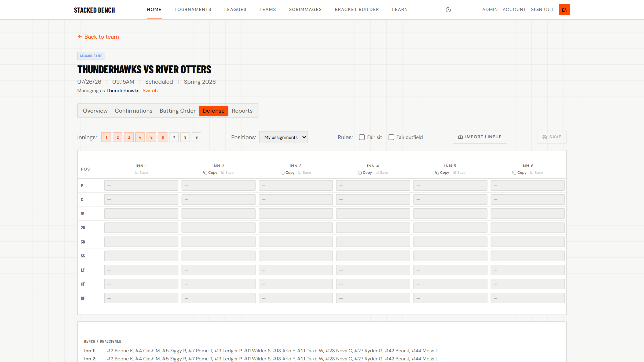Toggle inning 7 on
Image resolution: width=644 pixels, height=362 pixels.
[x=174, y=137]
